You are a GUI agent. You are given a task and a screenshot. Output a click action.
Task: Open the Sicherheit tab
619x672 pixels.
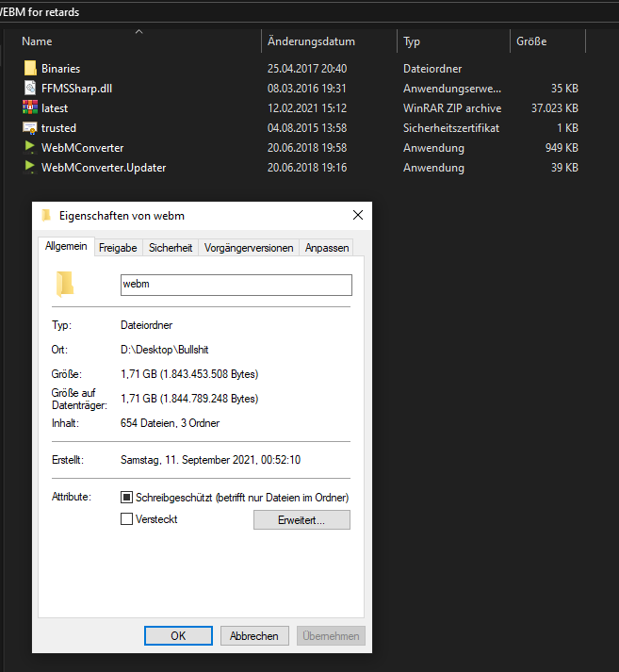(171, 248)
